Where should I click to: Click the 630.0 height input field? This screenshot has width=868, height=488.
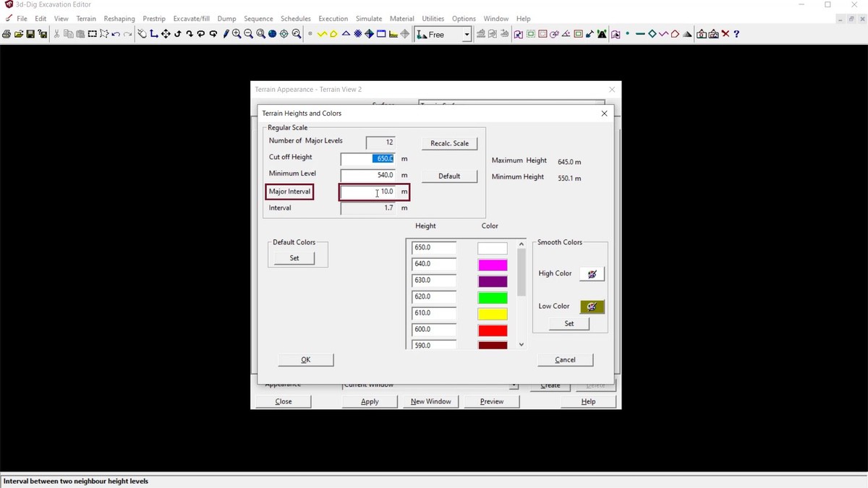pyautogui.click(x=434, y=281)
